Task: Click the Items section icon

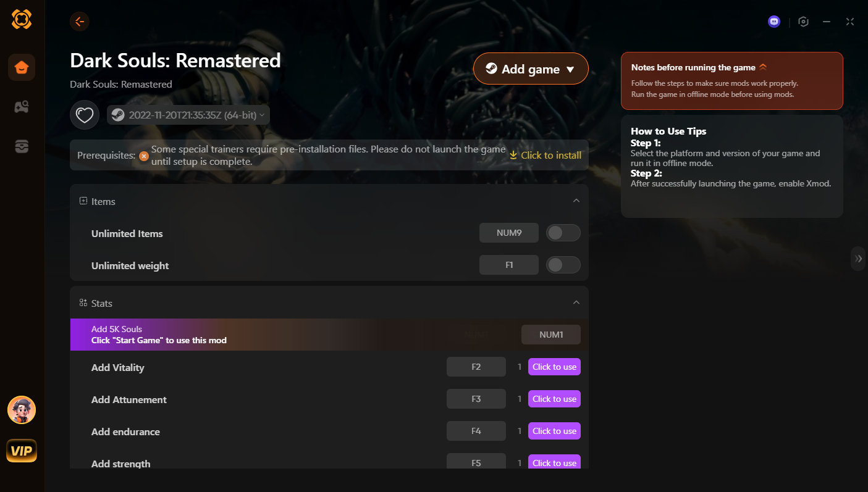Action: 83,201
